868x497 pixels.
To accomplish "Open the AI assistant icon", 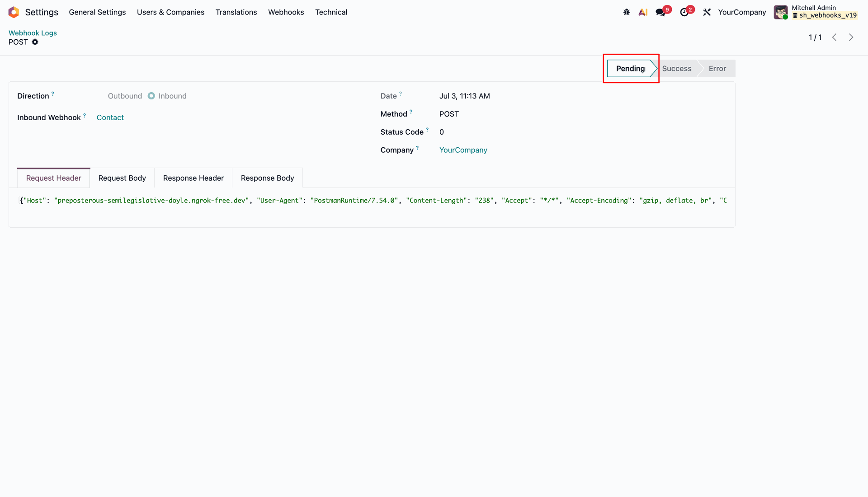I will point(643,12).
